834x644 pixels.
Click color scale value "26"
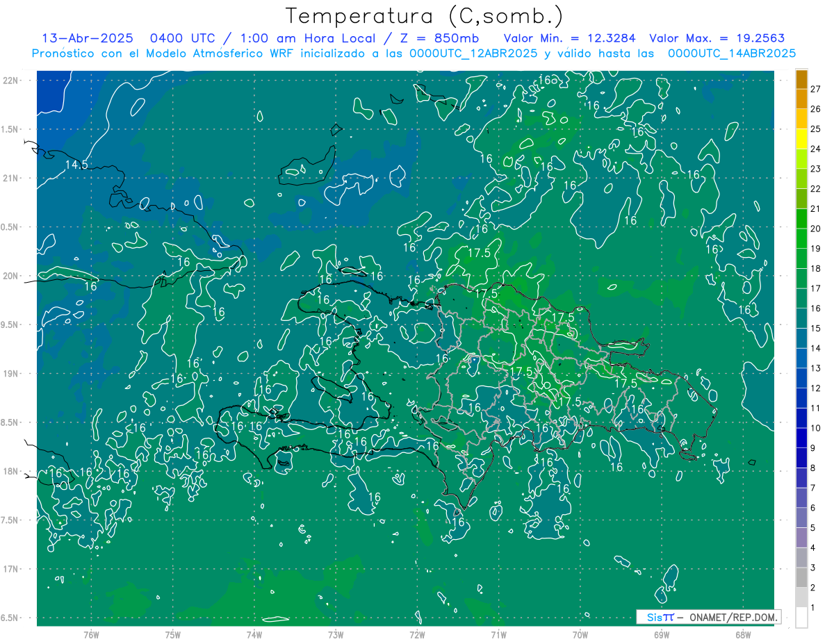pos(816,109)
